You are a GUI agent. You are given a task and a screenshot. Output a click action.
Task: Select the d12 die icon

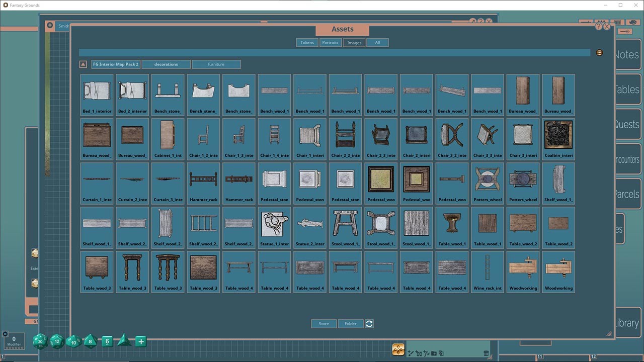pyautogui.click(x=56, y=341)
